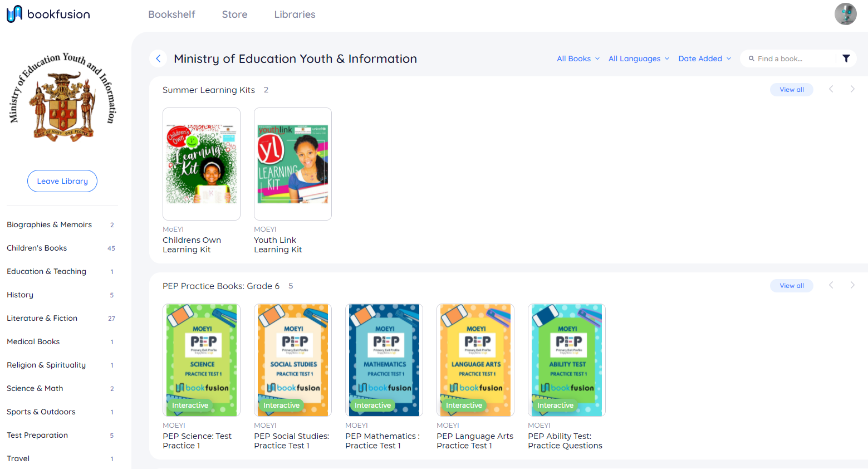Go to the Bookshelf tab
The height and width of the screenshot is (469, 868).
coord(171,14)
